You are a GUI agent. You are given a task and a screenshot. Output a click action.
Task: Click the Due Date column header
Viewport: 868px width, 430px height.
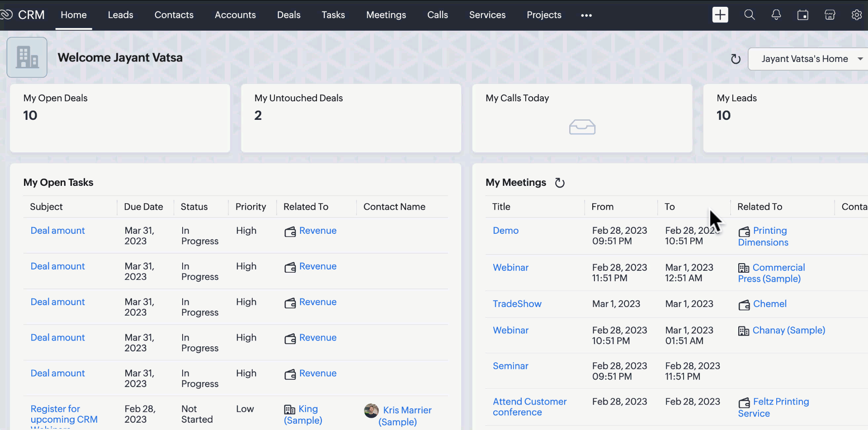click(x=143, y=207)
